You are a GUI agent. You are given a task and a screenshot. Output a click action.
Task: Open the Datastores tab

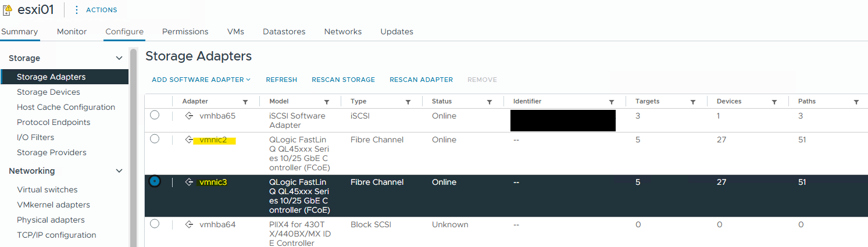coord(284,31)
